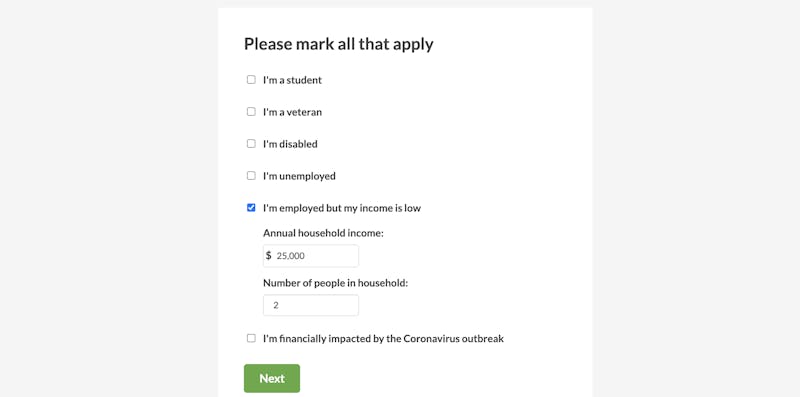This screenshot has width=800, height=397.
Task: Select the Coronavirus financial impact checkbox
Action: 251,338
